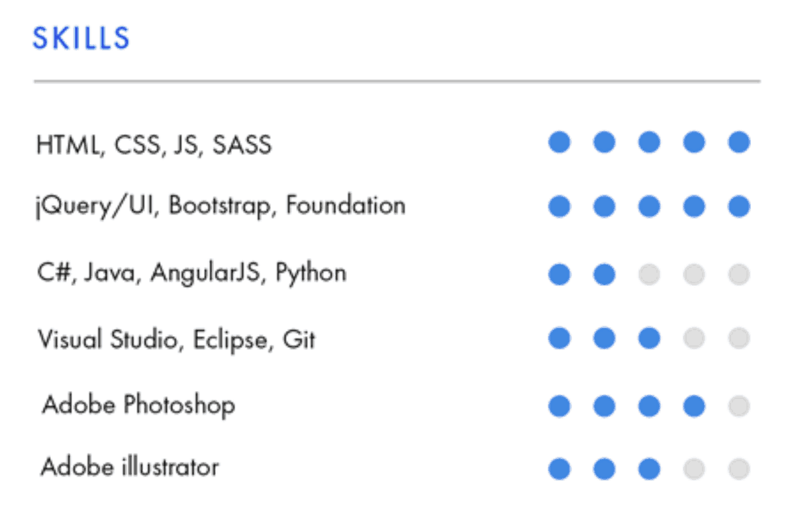Click the first rating dot for HTML, CSS, JS, SASS
Image resolution: width=796 pixels, height=532 pixels.
559,142
